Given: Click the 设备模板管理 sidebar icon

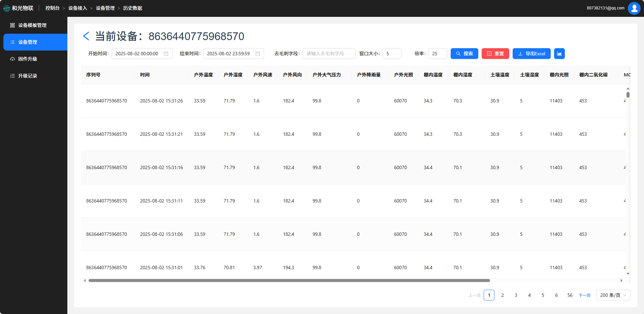Looking at the screenshot, I should [x=12, y=25].
